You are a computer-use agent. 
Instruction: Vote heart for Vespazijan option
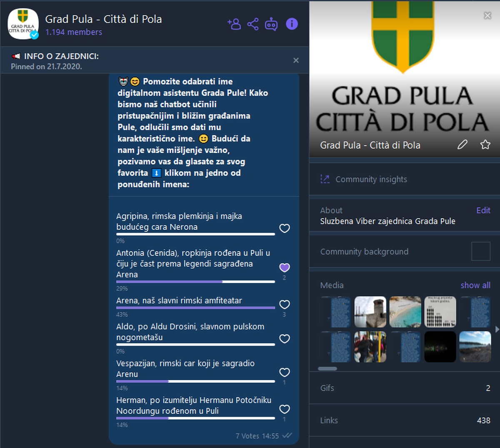point(285,372)
